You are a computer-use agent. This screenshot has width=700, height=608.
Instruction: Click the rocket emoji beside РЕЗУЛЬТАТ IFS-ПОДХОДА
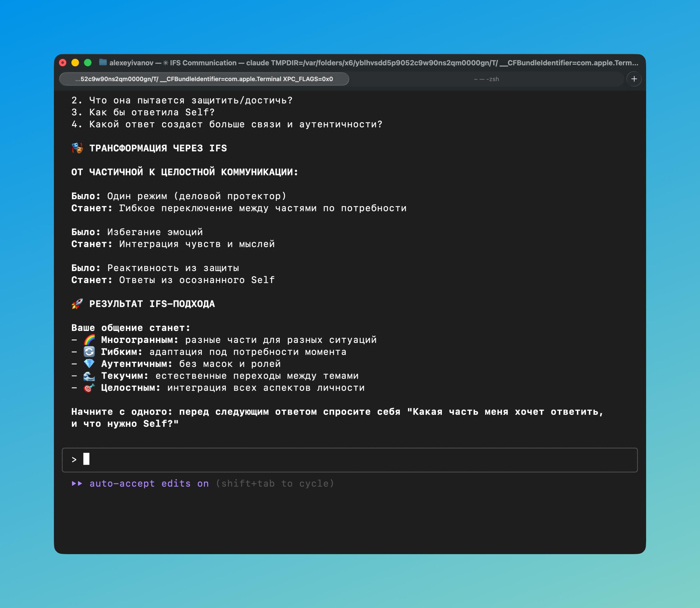point(77,304)
